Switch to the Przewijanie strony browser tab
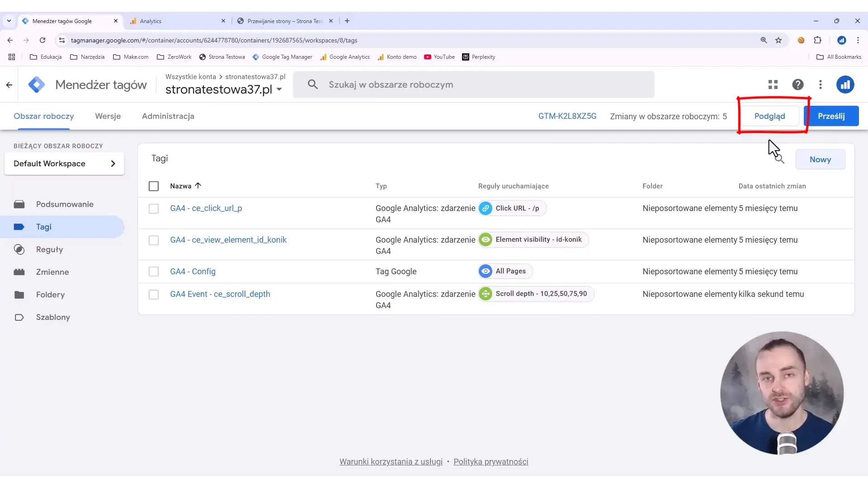 pyautogui.click(x=285, y=21)
